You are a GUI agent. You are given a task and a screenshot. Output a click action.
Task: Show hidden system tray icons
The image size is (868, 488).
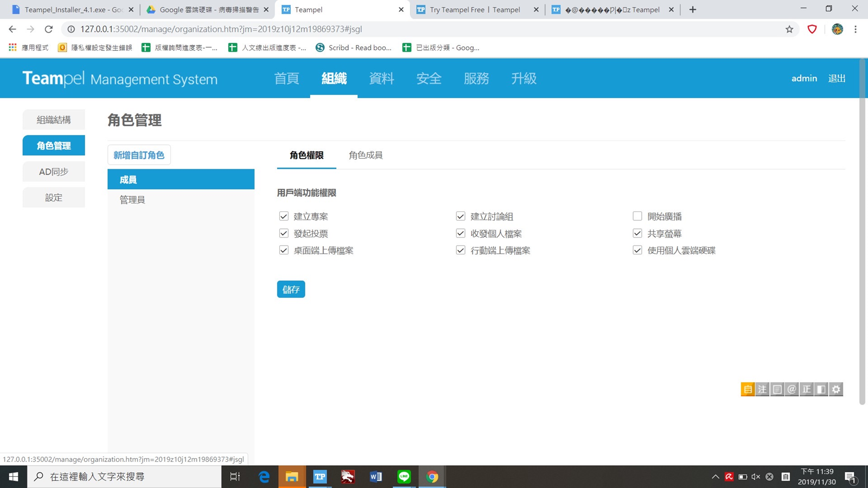point(716,477)
